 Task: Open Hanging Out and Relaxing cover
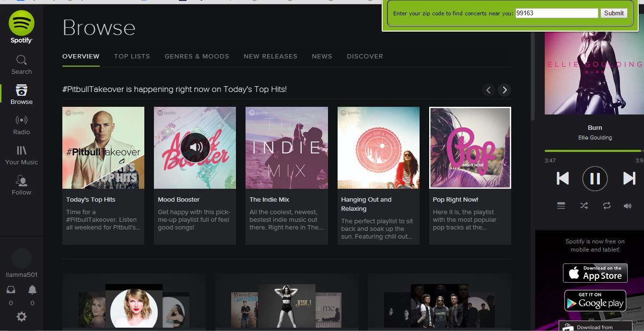click(378, 148)
